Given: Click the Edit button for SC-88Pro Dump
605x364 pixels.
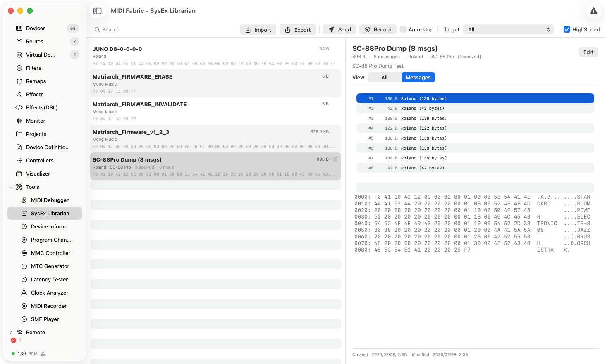Looking at the screenshot, I should point(588,52).
